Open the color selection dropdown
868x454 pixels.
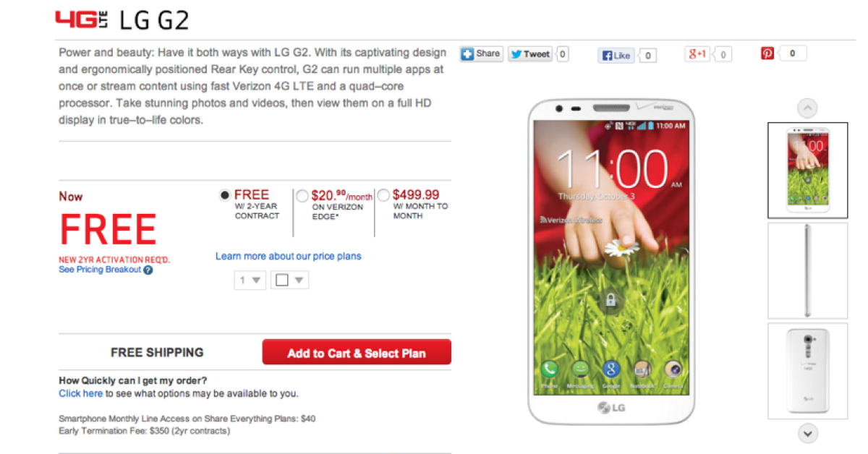pyautogui.click(x=290, y=280)
